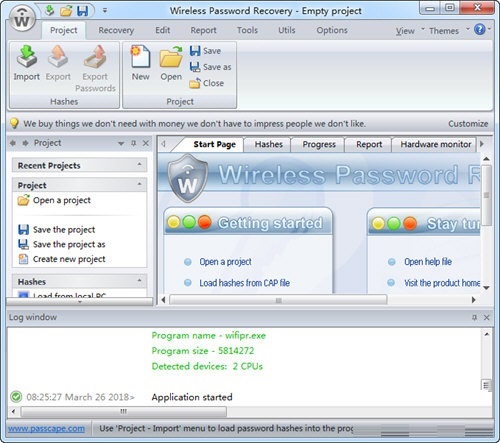Image resolution: width=500 pixels, height=443 pixels.
Task: Click the Save item in ribbon
Action: pyautogui.click(x=205, y=51)
